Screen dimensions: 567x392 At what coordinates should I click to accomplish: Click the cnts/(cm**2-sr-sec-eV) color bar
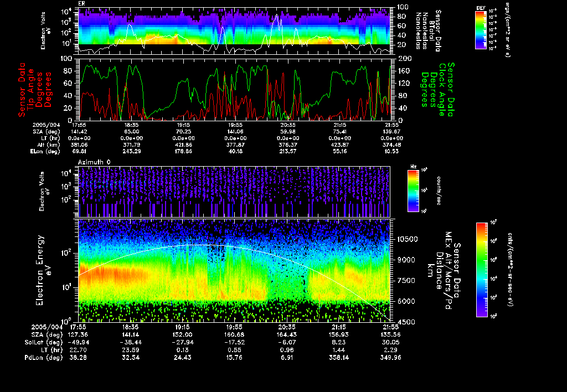point(482,270)
